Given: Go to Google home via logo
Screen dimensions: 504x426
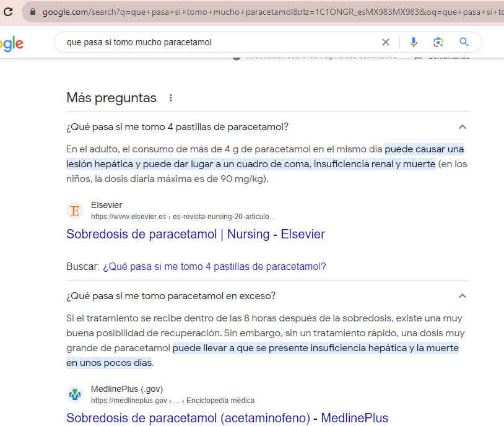Looking at the screenshot, I should [x=11, y=43].
